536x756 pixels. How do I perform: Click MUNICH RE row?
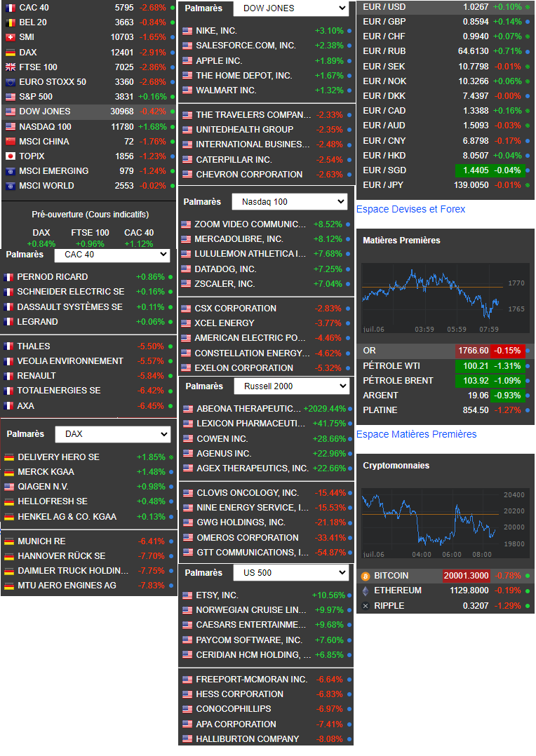click(89, 541)
